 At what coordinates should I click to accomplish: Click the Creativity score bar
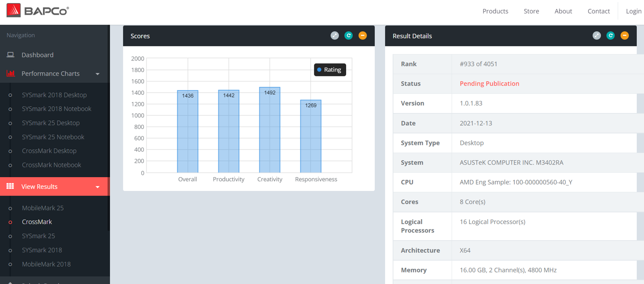270,130
